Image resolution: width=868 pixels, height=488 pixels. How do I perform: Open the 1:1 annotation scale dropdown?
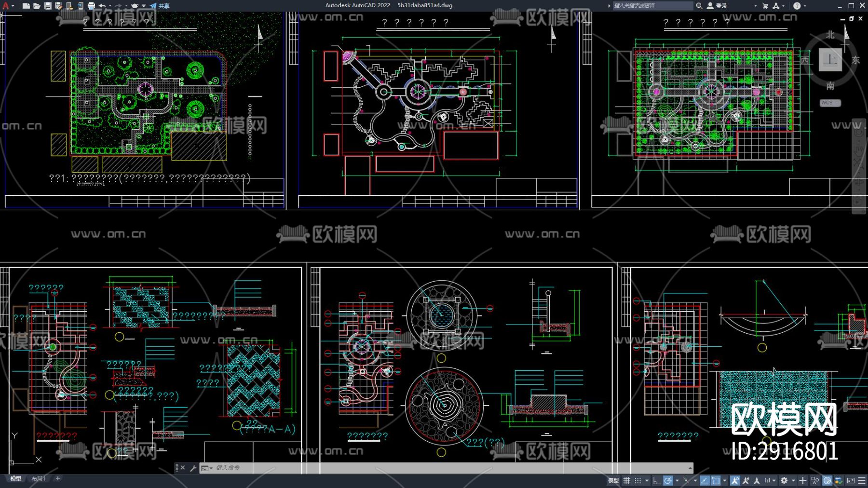(770, 480)
